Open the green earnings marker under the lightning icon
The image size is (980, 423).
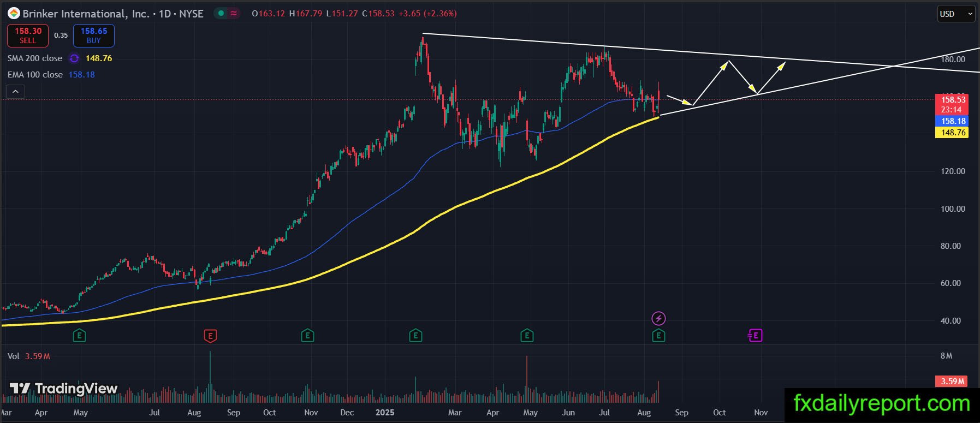coord(658,336)
